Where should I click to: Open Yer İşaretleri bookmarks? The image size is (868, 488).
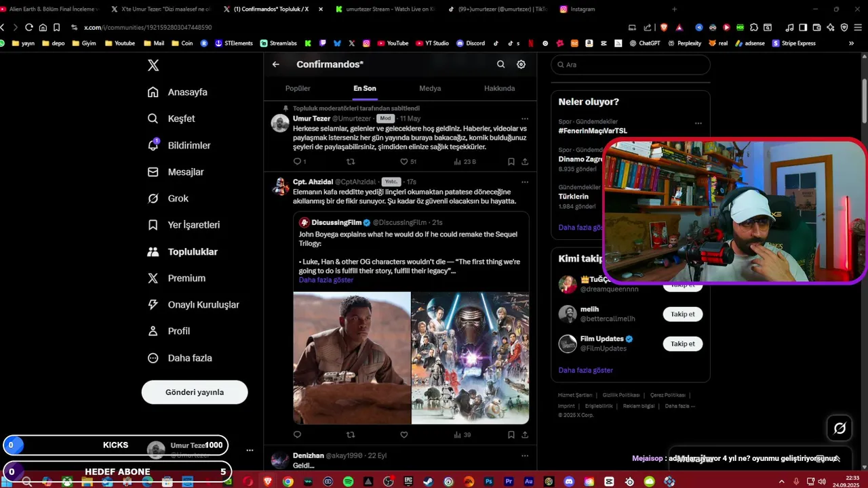coord(184,225)
